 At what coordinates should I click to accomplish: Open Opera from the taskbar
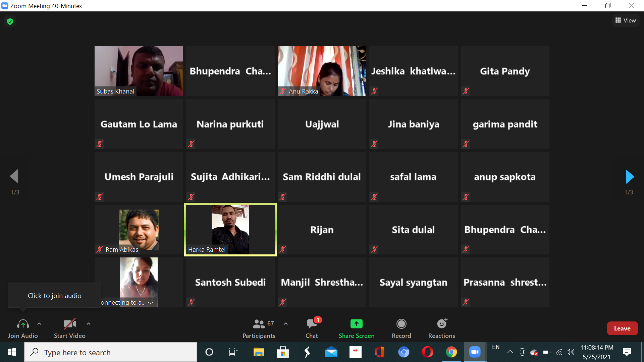coord(427,352)
